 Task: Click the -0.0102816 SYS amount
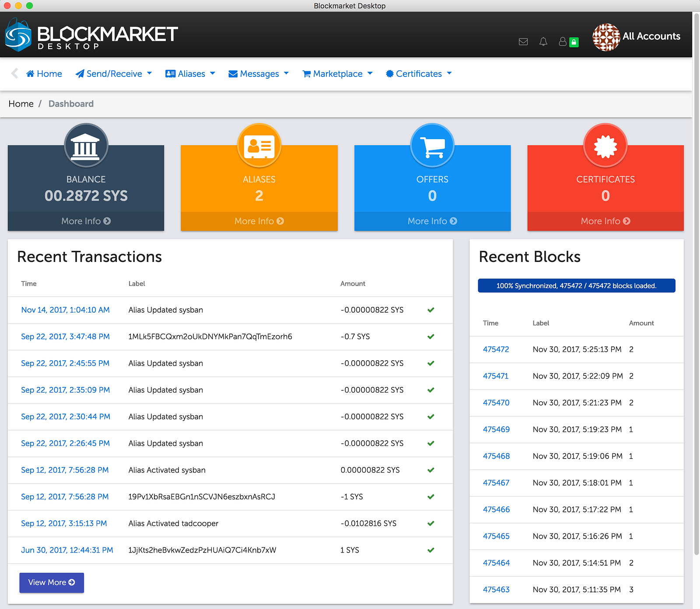[368, 523]
